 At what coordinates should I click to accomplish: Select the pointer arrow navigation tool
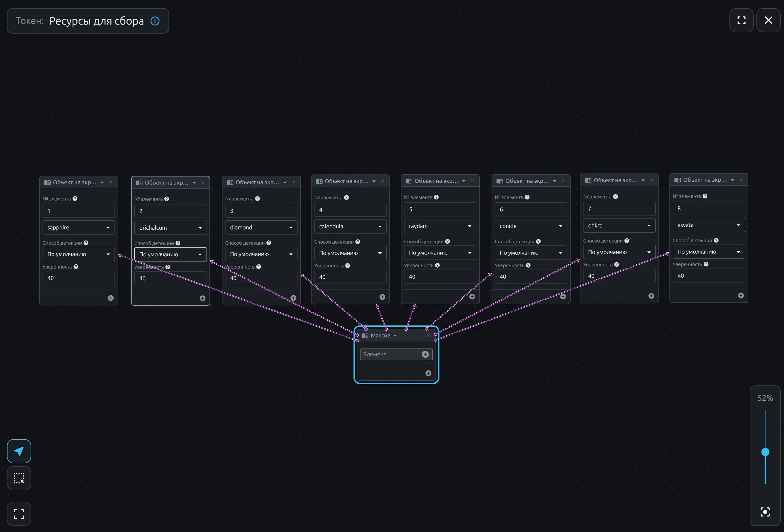19,451
